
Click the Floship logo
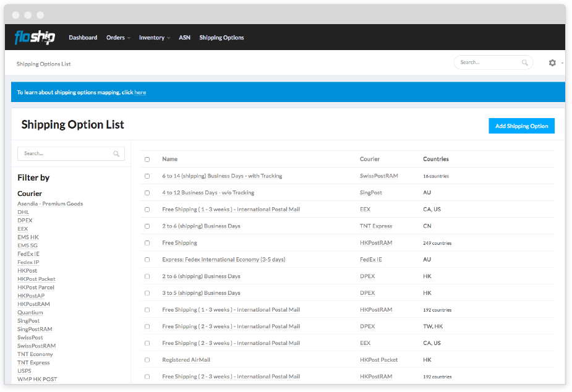[x=35, y=38]
